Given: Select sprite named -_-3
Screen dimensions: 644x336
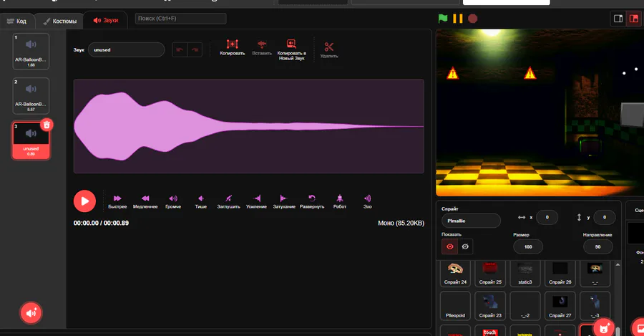Looking at the screenshot, I should click(595, 306).
